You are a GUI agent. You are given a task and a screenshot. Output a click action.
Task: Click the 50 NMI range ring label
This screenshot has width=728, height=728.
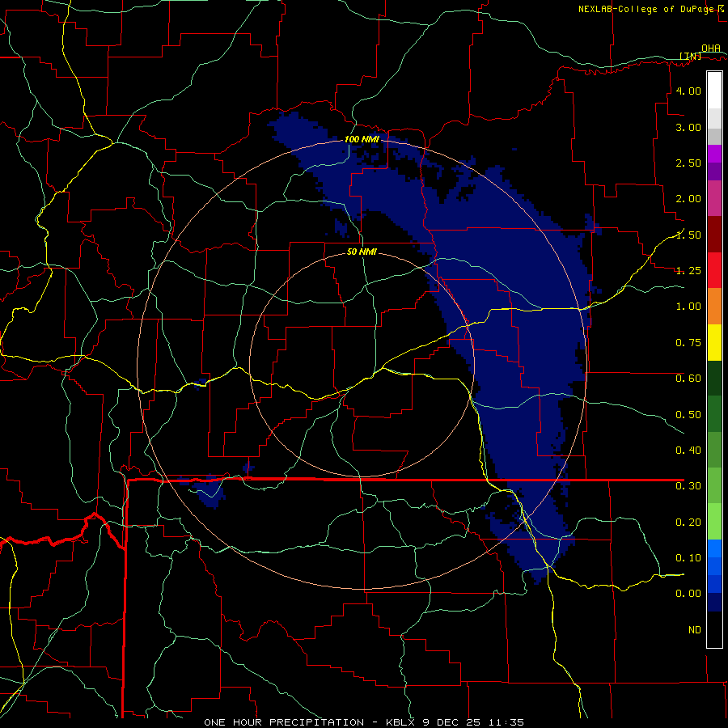362,252
